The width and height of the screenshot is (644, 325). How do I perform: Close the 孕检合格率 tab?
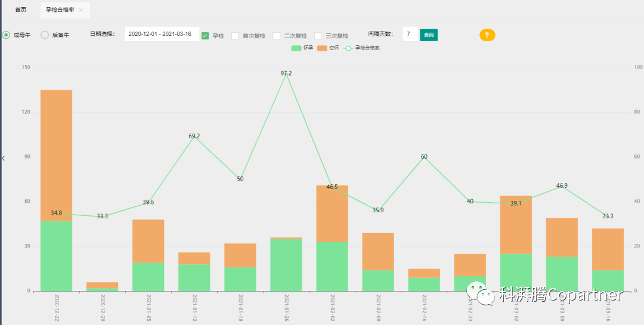(81, 10)
